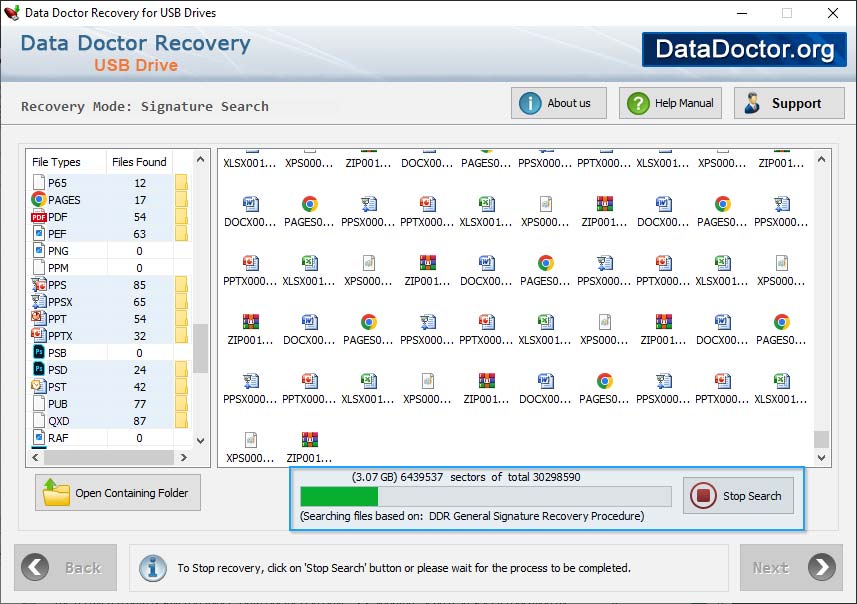The height and width of the screenshot is (604, 857).
Task: Click the count 32 in the PPTX row
Action: point(140,336)
